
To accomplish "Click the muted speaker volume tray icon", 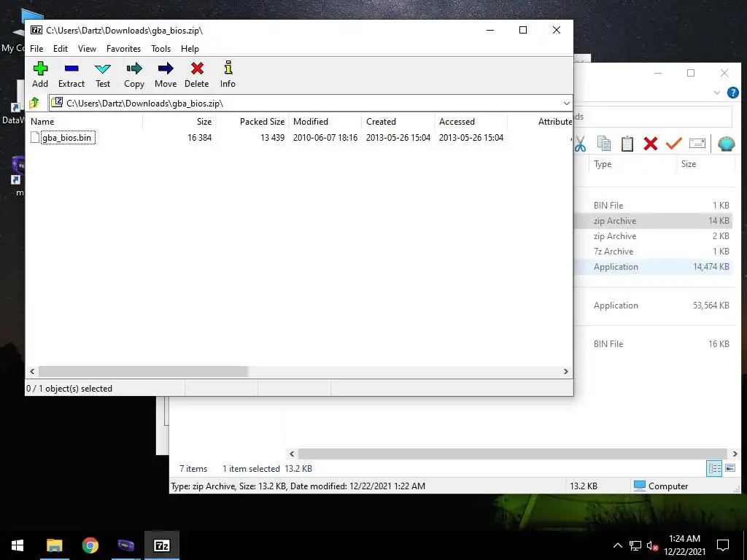I will (653, 545).
